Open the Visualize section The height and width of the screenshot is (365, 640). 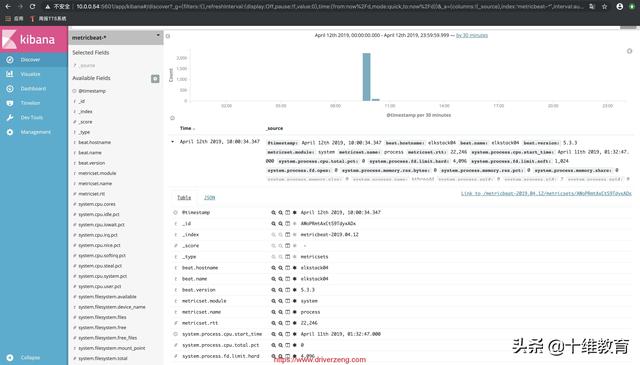coord(33,74)
